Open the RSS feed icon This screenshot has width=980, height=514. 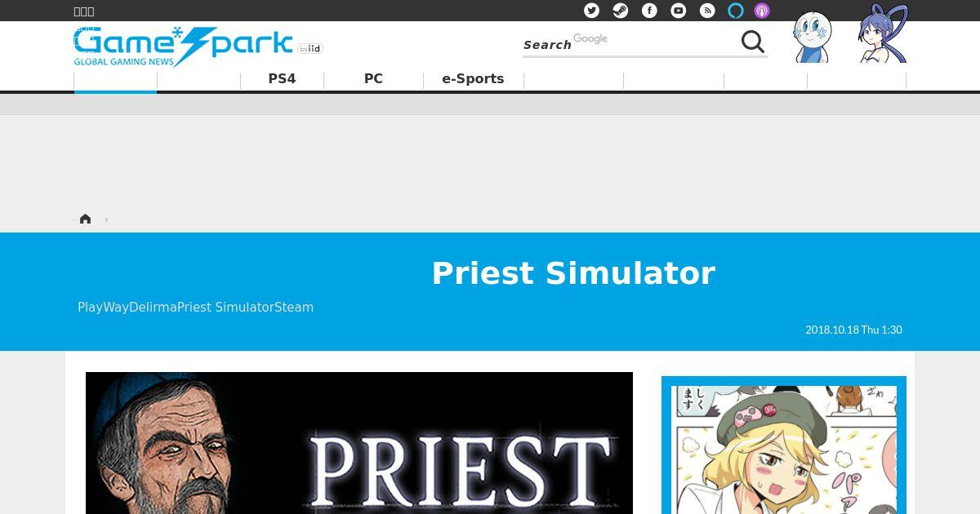[707, 11]
